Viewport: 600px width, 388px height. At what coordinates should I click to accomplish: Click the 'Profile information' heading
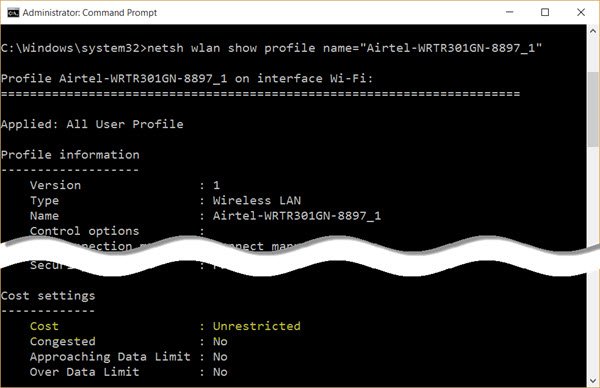(x=70, y=155)
